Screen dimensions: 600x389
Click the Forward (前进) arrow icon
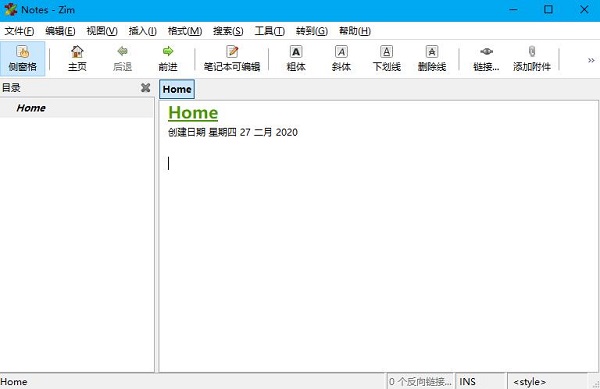(168, 51)
